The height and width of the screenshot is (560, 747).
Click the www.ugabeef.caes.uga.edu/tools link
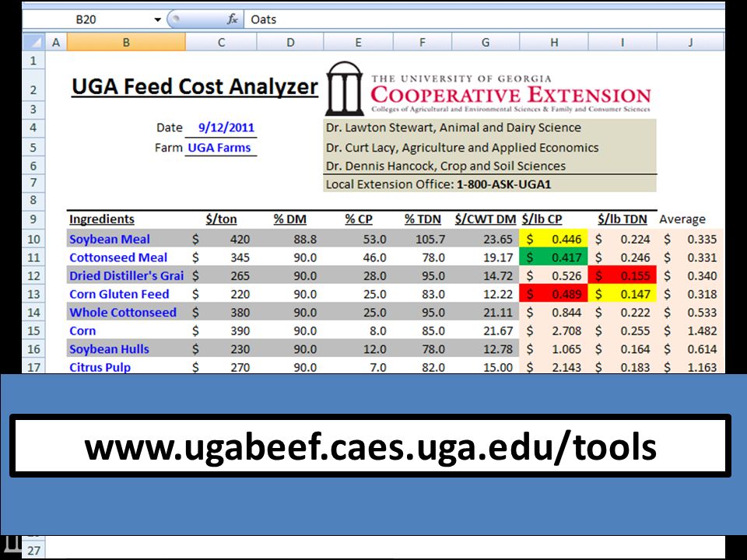[x=370, y=446]
